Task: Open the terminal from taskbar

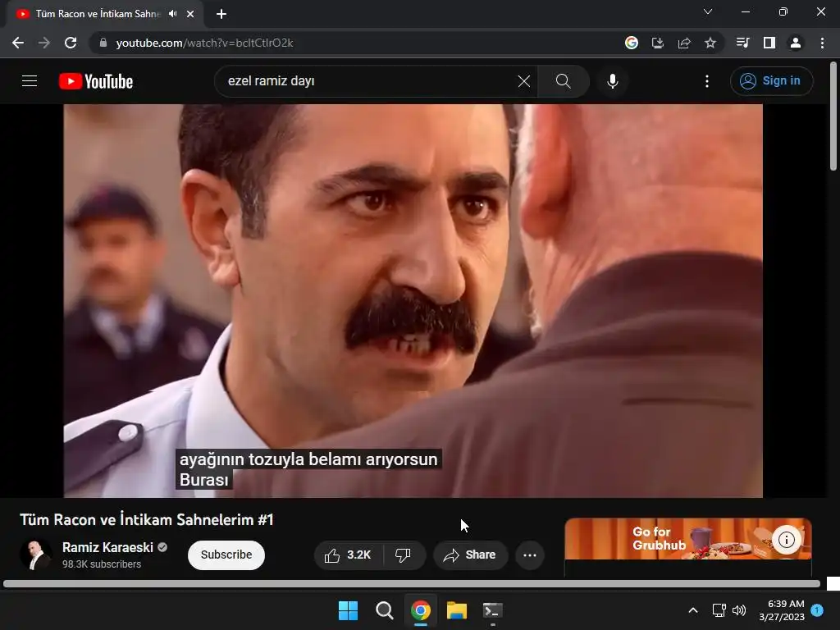Action: (x=493, y=610)
